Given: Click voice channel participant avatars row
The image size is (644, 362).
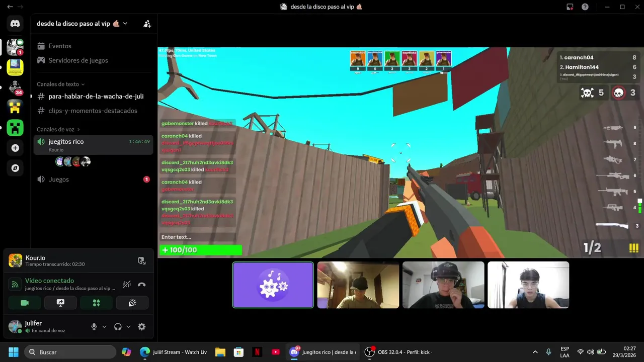Looking at the screenshot, I should [x=73, y=161].
